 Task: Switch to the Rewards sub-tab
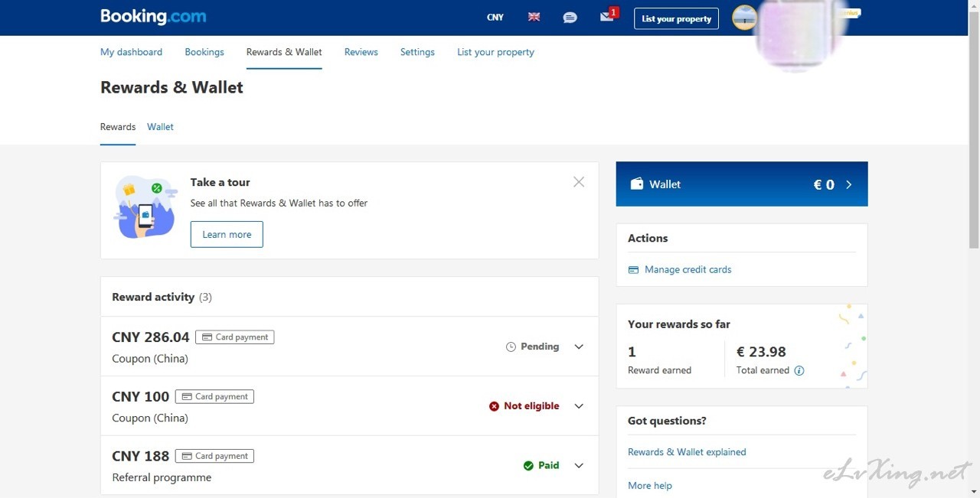pyautogui.click(x=118, y=127)
